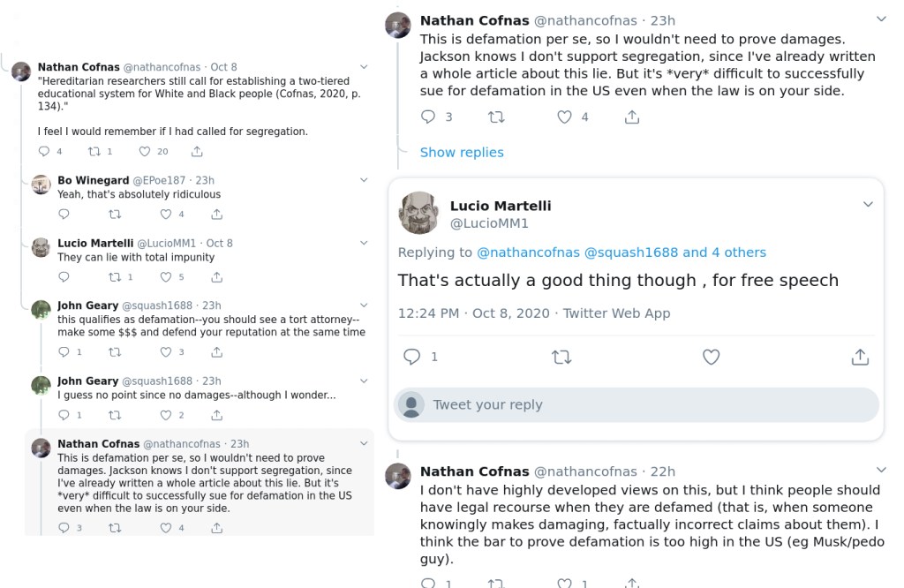This screenshot has height=588, width=904.
Task: Retweet John Geary's tort attorney tweet
Action: coord(115,352)
